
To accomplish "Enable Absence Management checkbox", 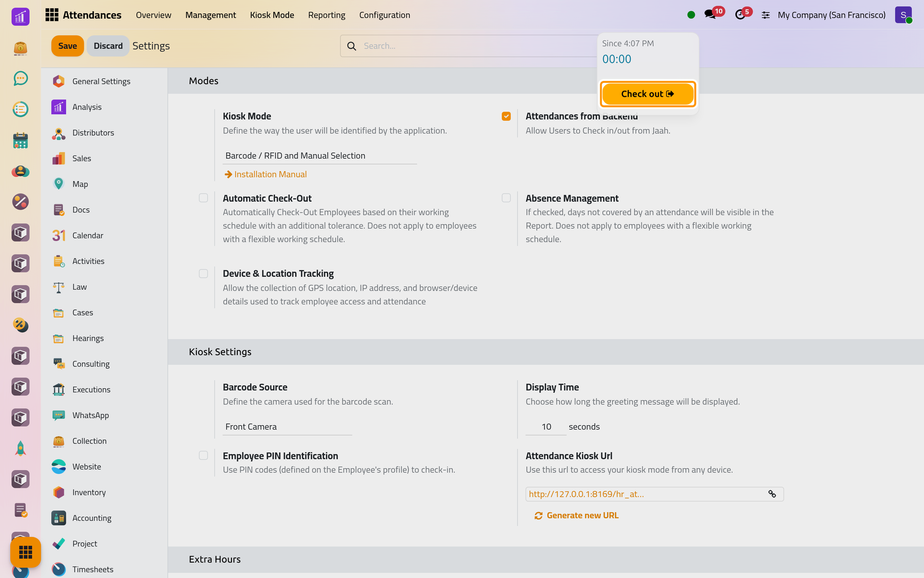I will [506, 198].
